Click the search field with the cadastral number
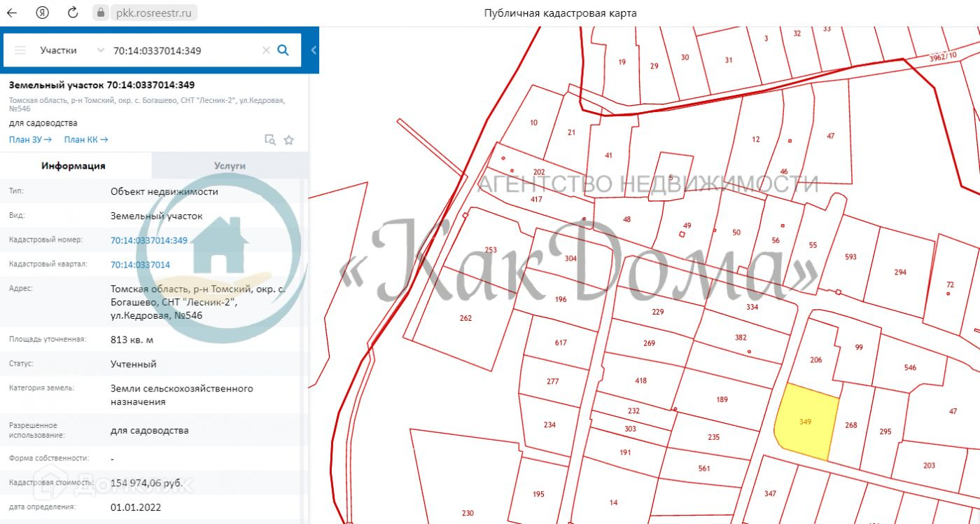The image size is (980, 524). point(185,50)
